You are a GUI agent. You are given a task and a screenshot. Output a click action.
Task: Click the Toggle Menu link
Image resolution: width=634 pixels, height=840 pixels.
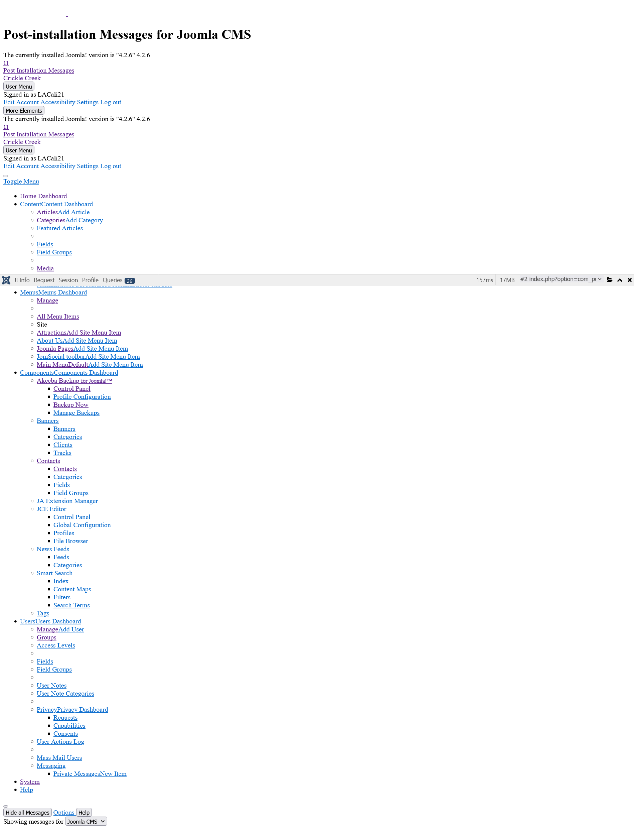tap(21, 182)
